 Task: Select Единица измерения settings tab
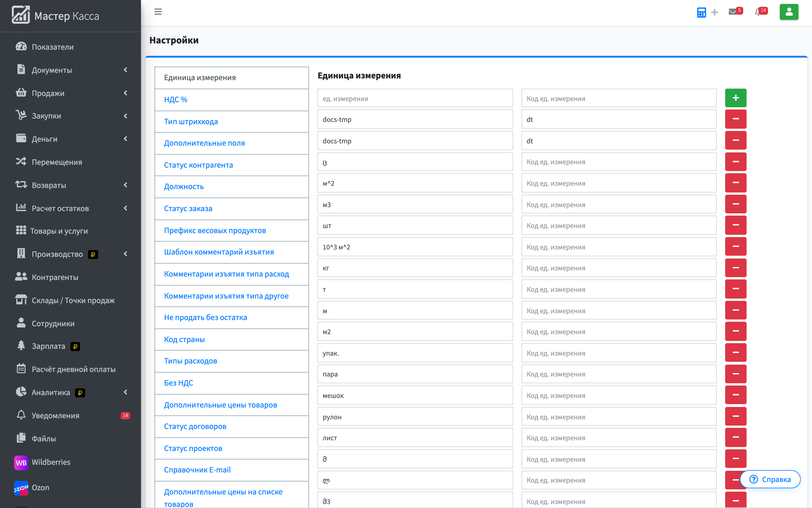click(231, 78)
